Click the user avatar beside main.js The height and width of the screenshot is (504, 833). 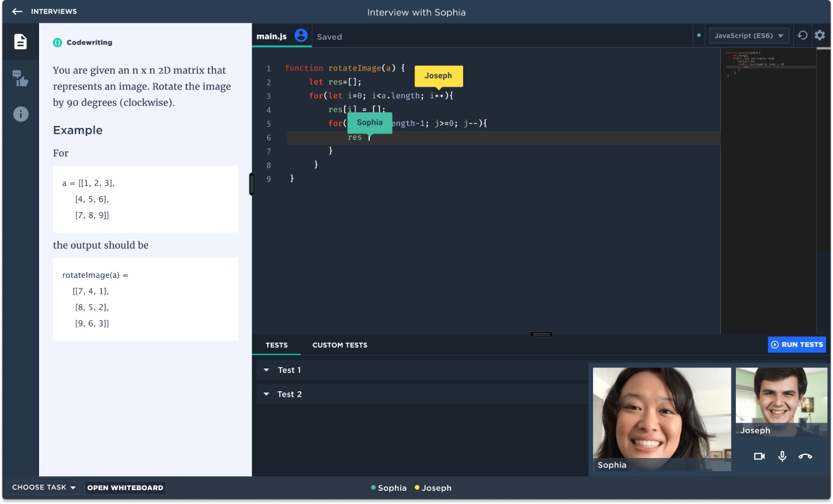click(301, 35)
